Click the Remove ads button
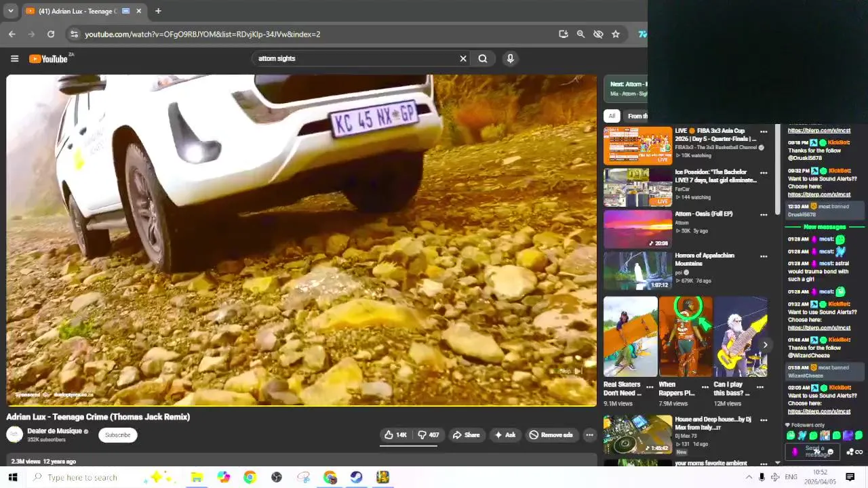This screenshot has width=868, height=488. (551, 434)
